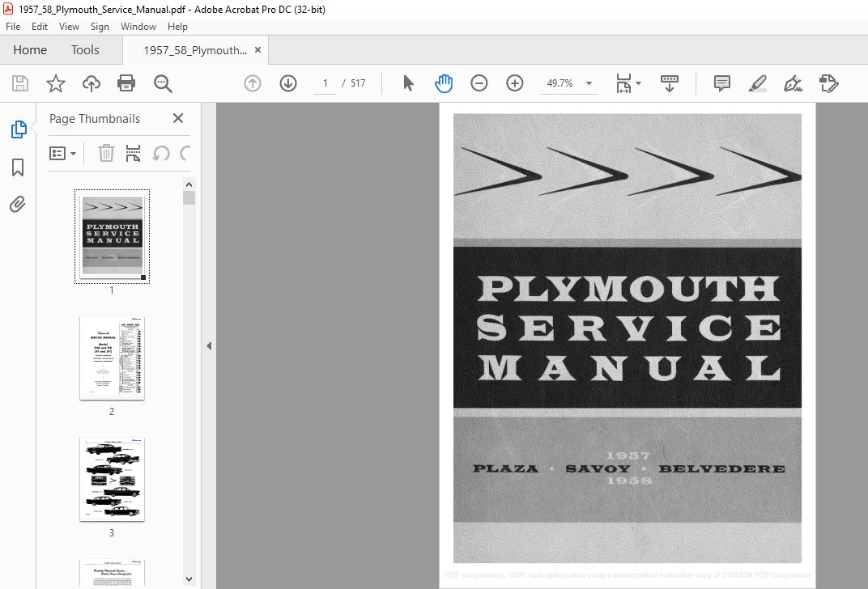Switch to the Tools tab
Viewport: 868px width, 589px height.
tap(85, 50)
